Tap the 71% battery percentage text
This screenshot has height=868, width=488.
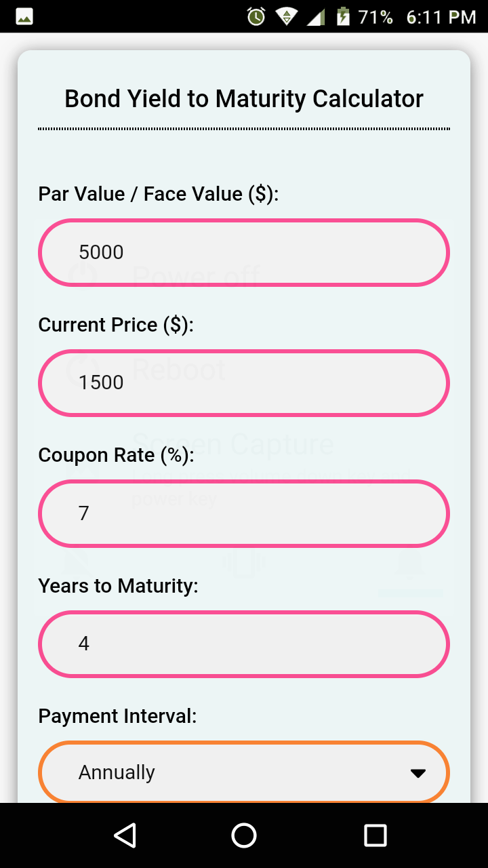click(375, 17)
